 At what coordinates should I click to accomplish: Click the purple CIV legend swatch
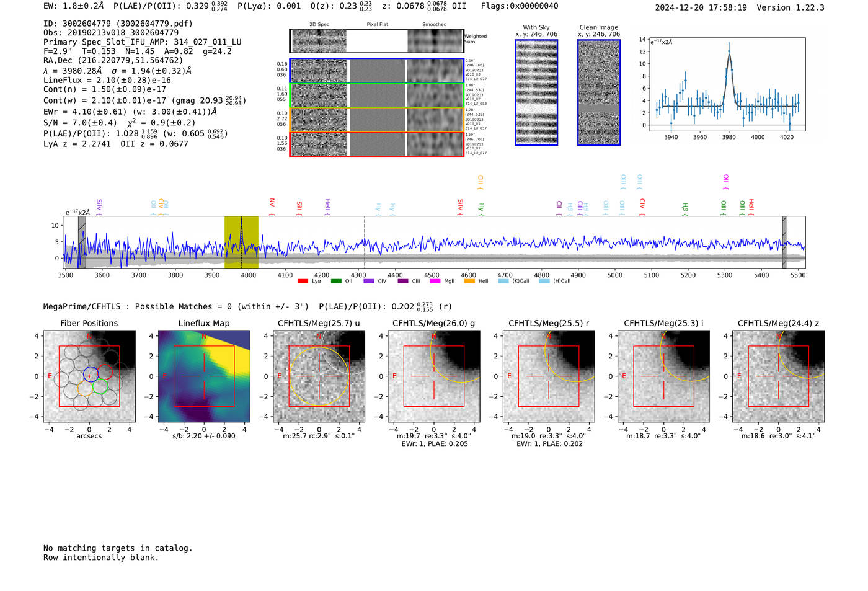tap(369, 281)
